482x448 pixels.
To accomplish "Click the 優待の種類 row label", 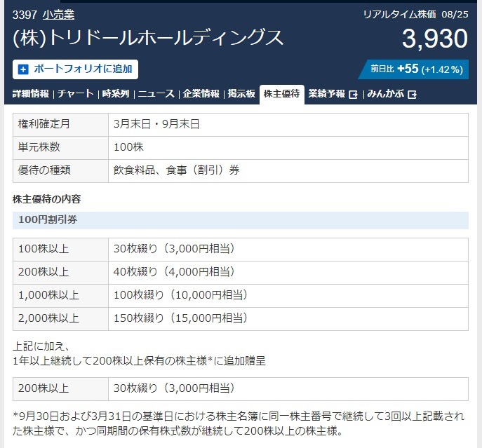I will 60,171.
